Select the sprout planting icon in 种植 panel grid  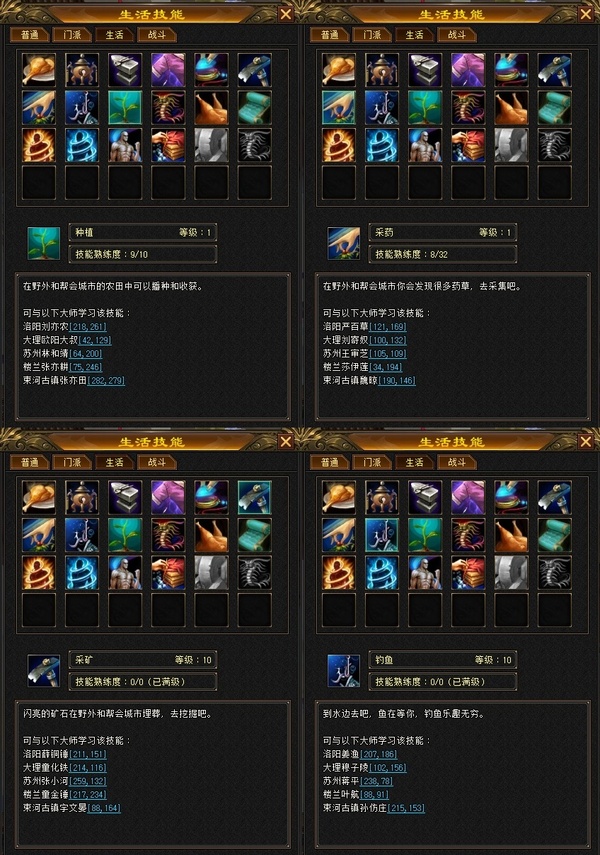tap(125, 107)
